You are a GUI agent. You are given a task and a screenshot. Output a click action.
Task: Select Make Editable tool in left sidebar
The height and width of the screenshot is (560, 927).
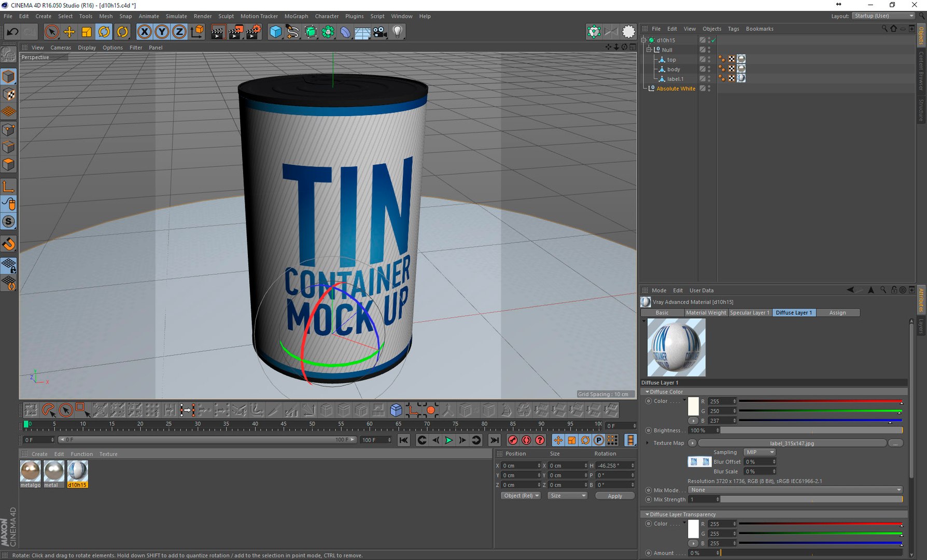click(9, 54)
